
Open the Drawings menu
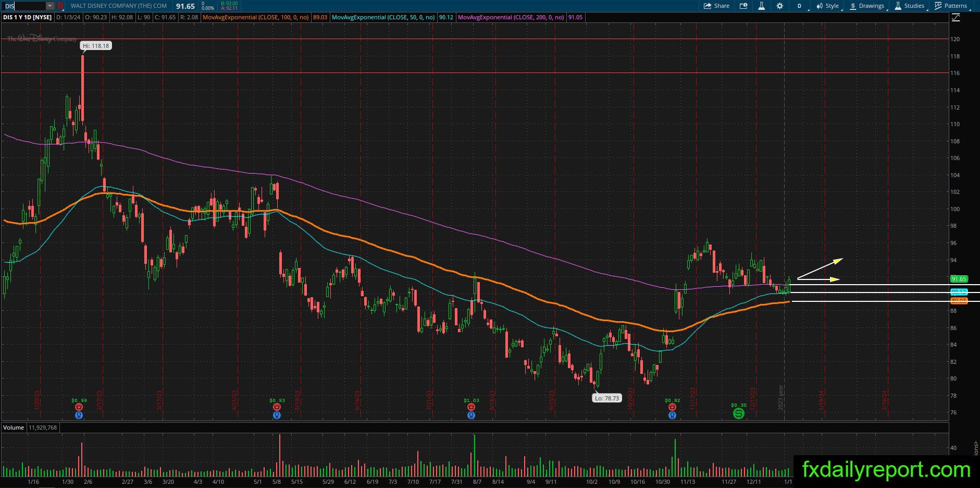coord(867,6)
